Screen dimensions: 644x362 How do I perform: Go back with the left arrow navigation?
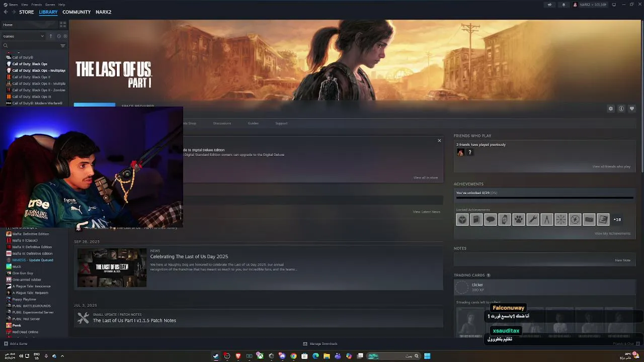6,12
